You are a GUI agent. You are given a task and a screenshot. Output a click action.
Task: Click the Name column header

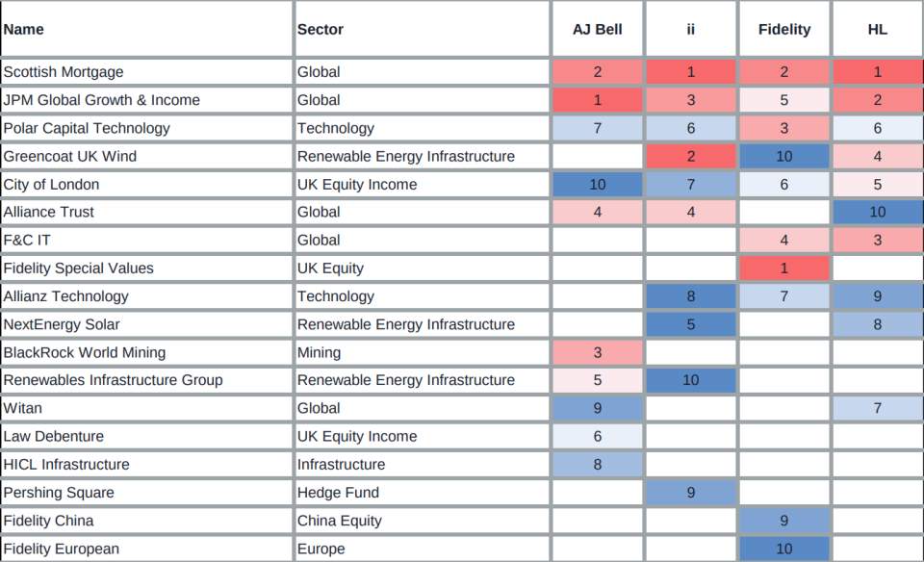pos(24,30)
